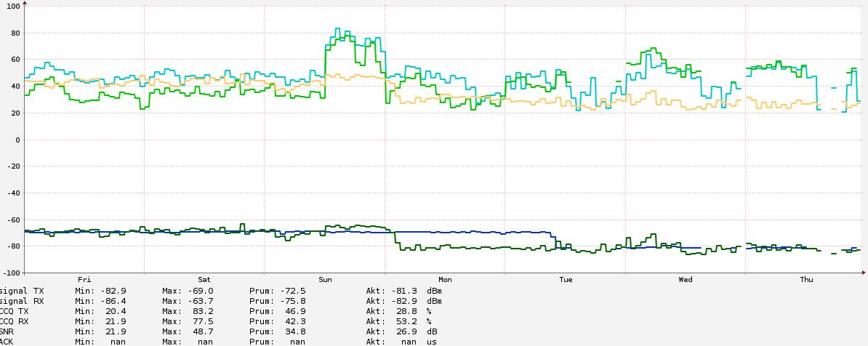Select the ACK Max nan value
Viewport: 868px width, 346px height.
pos(206,342)
